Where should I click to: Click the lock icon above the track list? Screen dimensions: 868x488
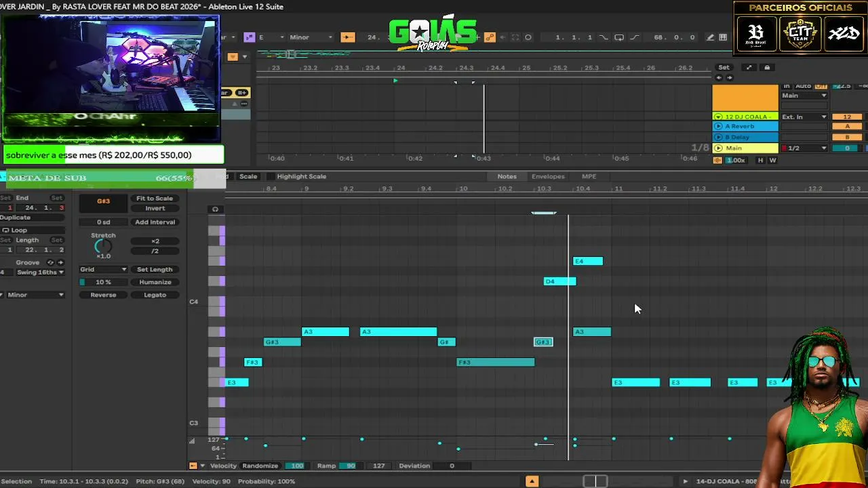tap(767, 67)
